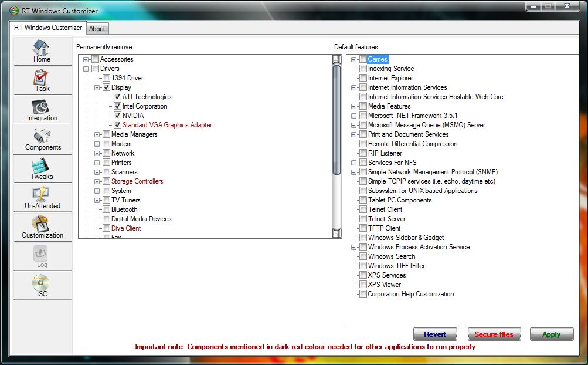Screen dimensions: 588x365
Task: Check the Tablet PC Components checkbox
Action: tap(363, 200)
